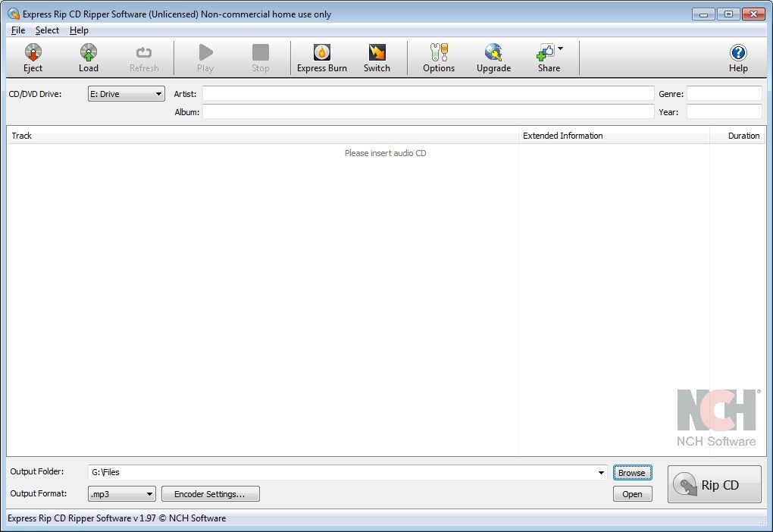
Task: Open the CD/DVD Drive dropdown
Action: click(127, 94)
